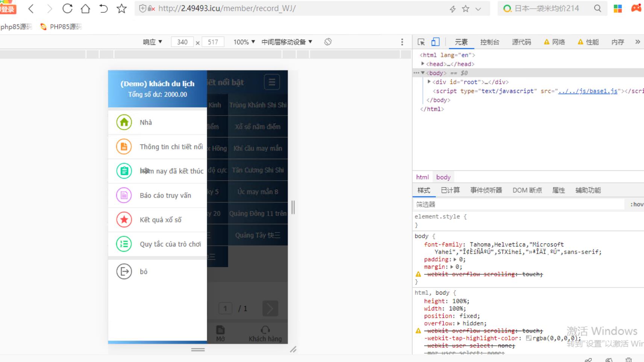Click the logout icon next to bỏ
Viewport: 644px width, 362px height.
coord(124,271)
